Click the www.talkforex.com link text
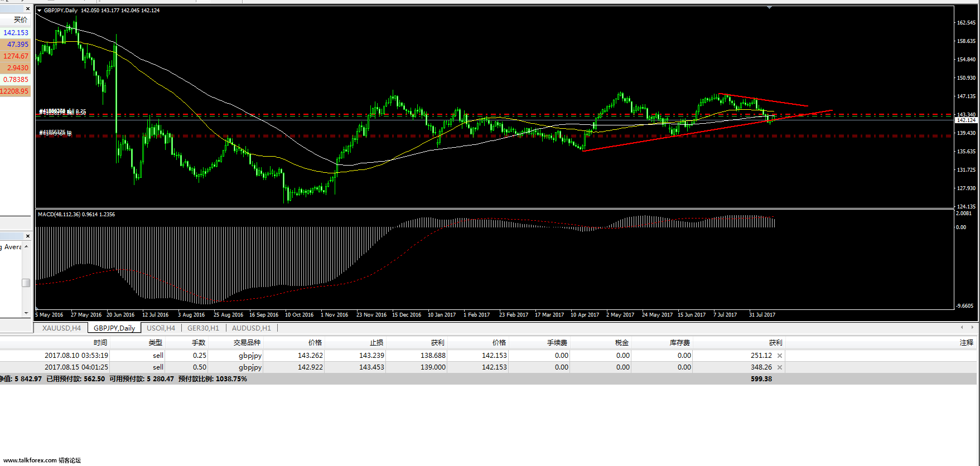This screenshot has width=980, height=466. coord(30,460)
